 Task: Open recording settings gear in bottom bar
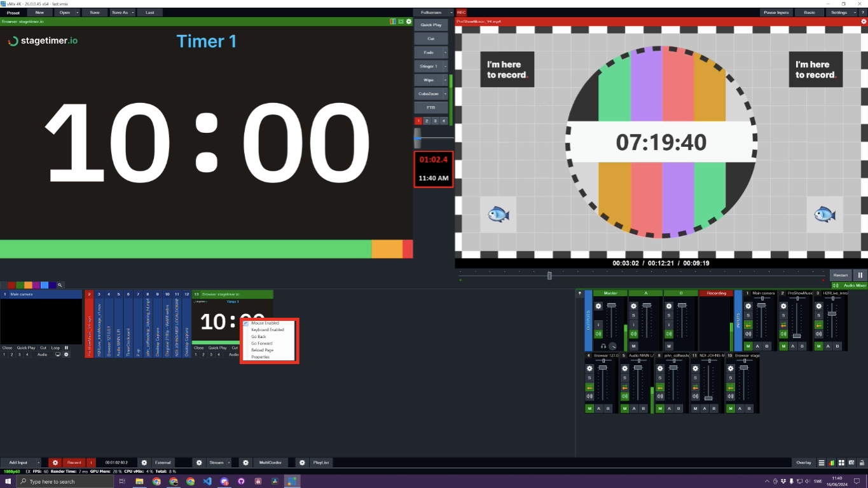55,463
